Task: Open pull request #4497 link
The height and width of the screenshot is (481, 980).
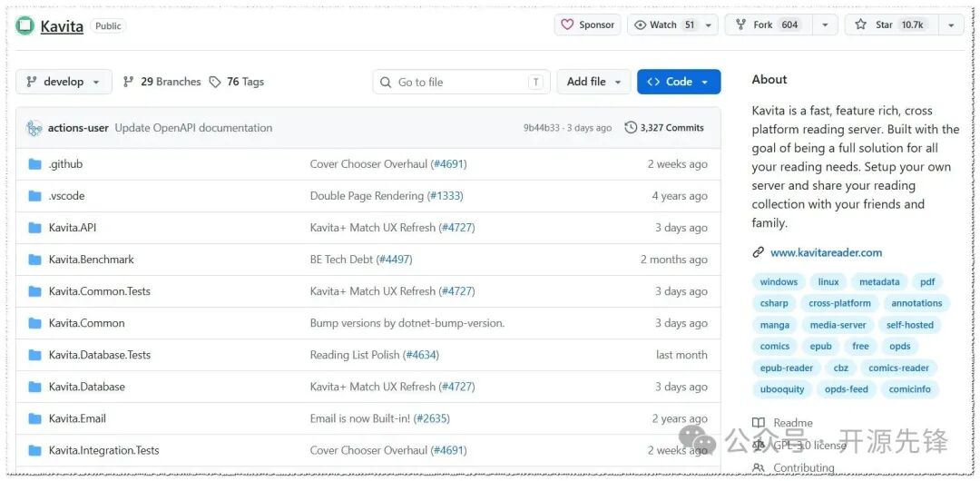Action: (395, 260)
